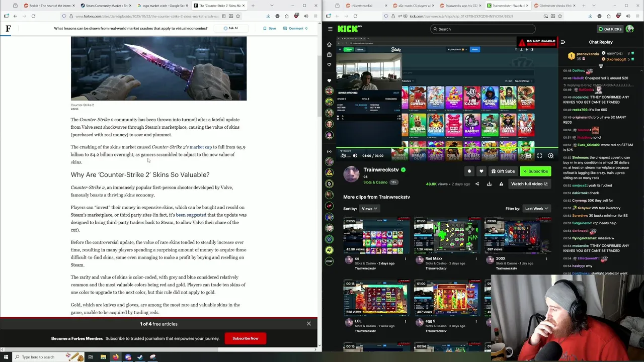Open new tab in left browser
Viewport: 644px width, 362px height.
click(x=253, y=6)
